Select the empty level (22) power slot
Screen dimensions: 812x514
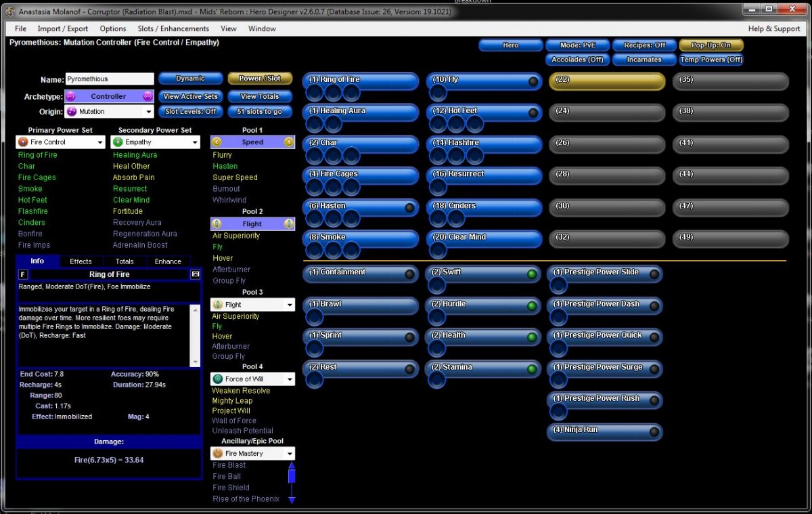[607, 81]
